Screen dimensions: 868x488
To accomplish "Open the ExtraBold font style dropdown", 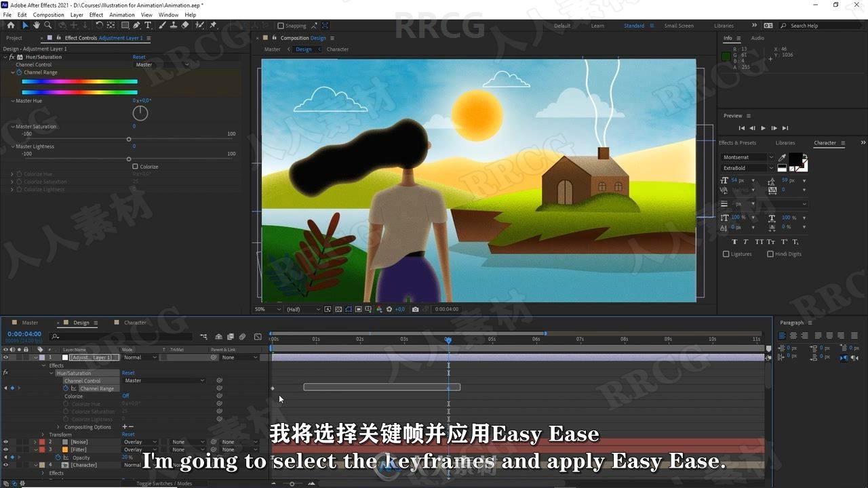I will (x=748, y=168).
